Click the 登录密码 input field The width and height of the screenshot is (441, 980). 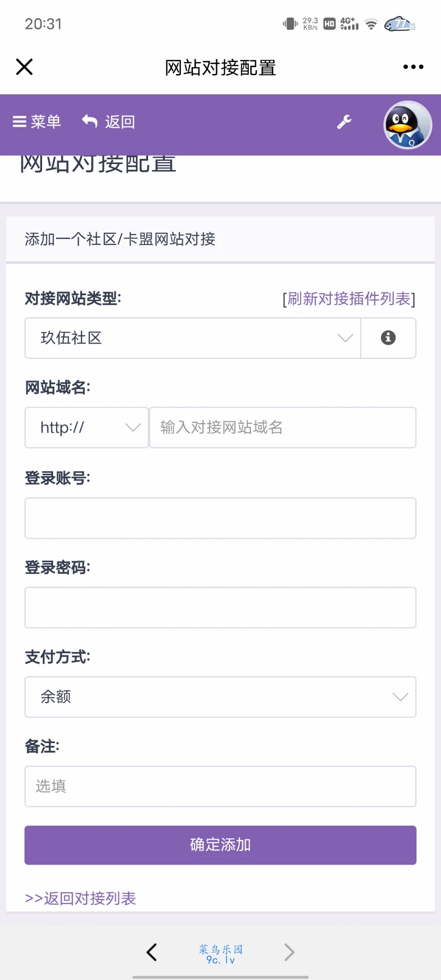[220, 608]
